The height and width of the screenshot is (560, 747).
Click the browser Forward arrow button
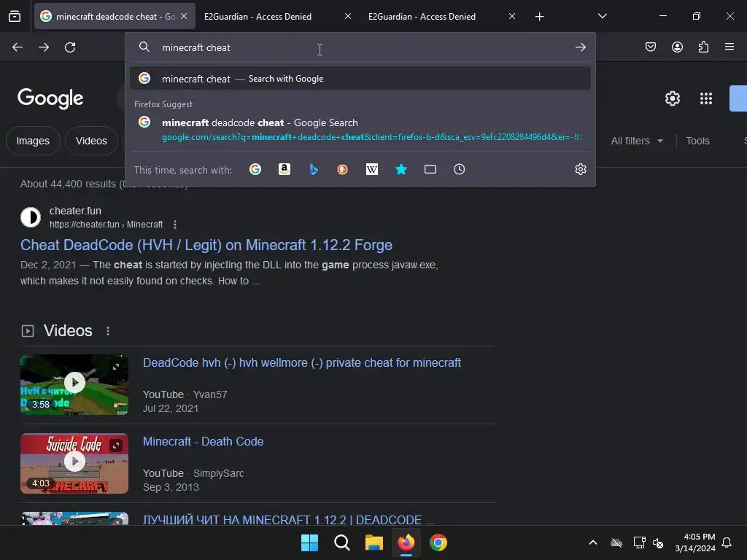click(x=44, y=47)
